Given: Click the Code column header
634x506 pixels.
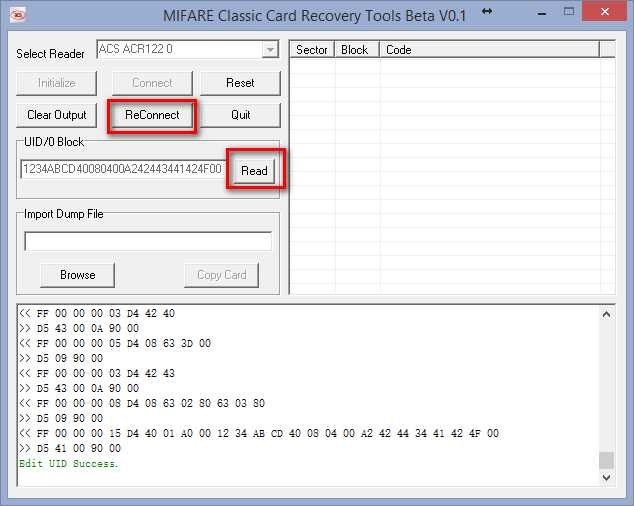Looking at the screenshot, I should (489, 50).
